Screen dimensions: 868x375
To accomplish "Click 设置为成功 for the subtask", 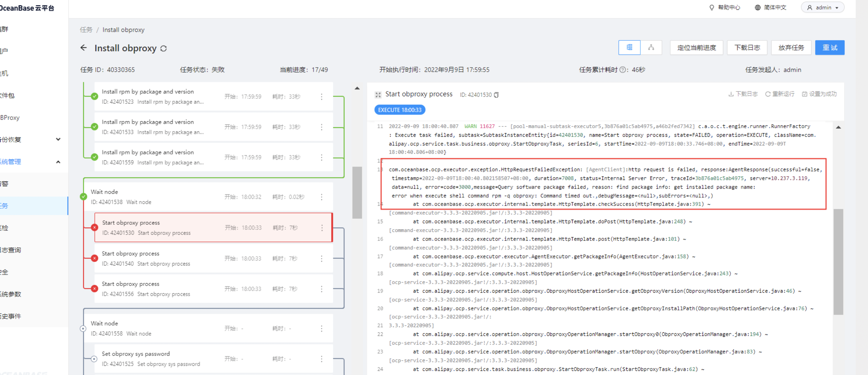I will click(x=819, y=94).
